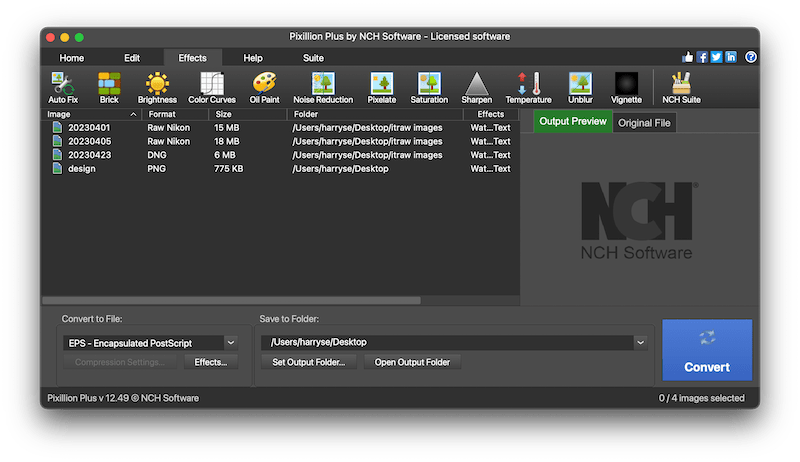The width and height of the screenshot is (800, 462).
Task: Select file name 20230401
Action: pos(89,127)
